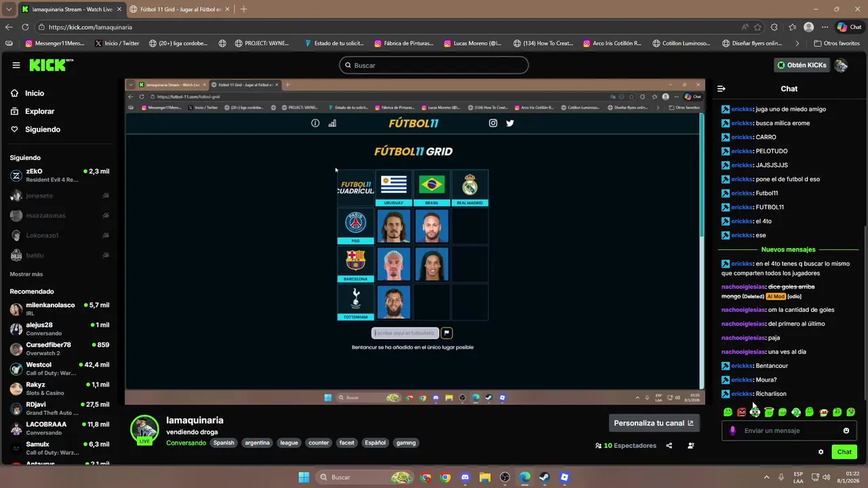Image resolution: width=868 pixels, height=488 pixels.
Task: Open zEkO channel in Siguiendo list
Action: coord(60,176)
